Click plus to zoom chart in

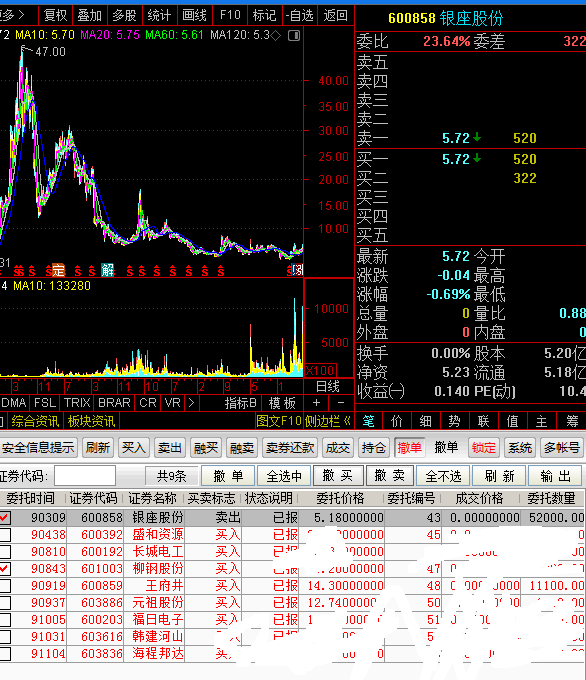[x=317, y=403]
